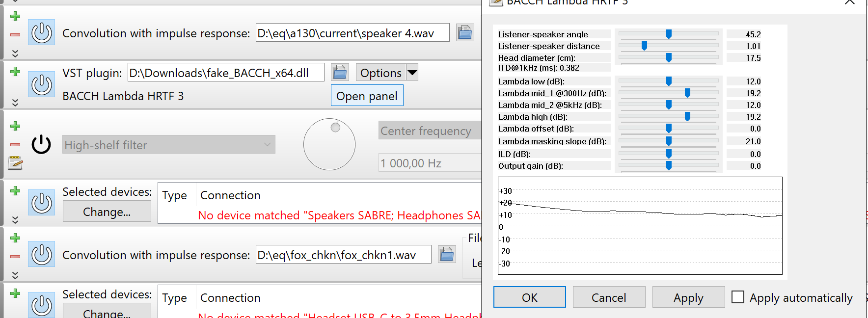Open the High-shelf filter type dropdown

point(168,145)
